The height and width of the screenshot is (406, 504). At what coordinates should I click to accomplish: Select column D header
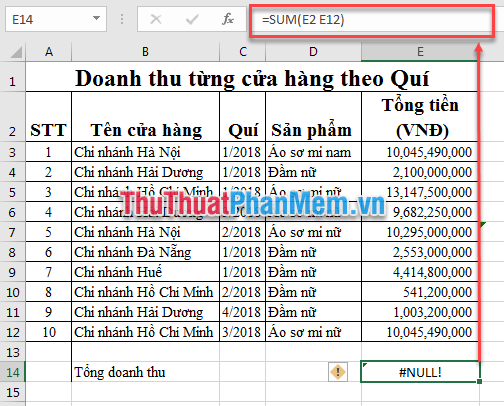tap(313, 52)
